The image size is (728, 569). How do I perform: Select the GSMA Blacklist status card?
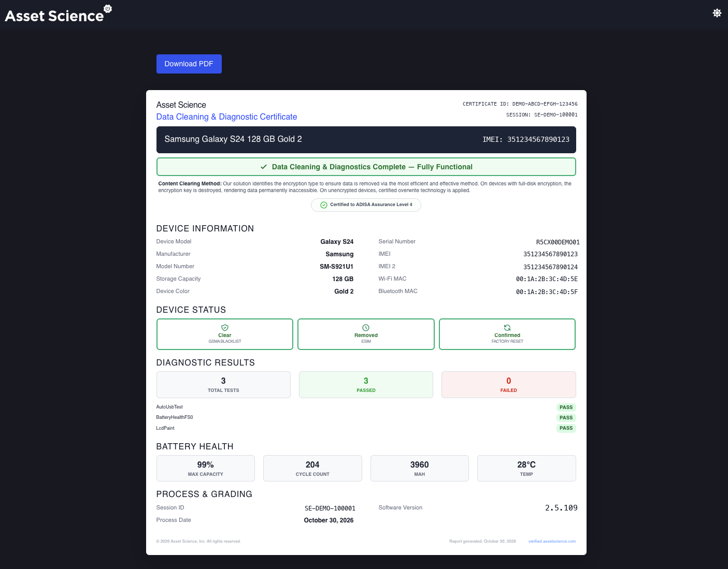click(225, 334)
